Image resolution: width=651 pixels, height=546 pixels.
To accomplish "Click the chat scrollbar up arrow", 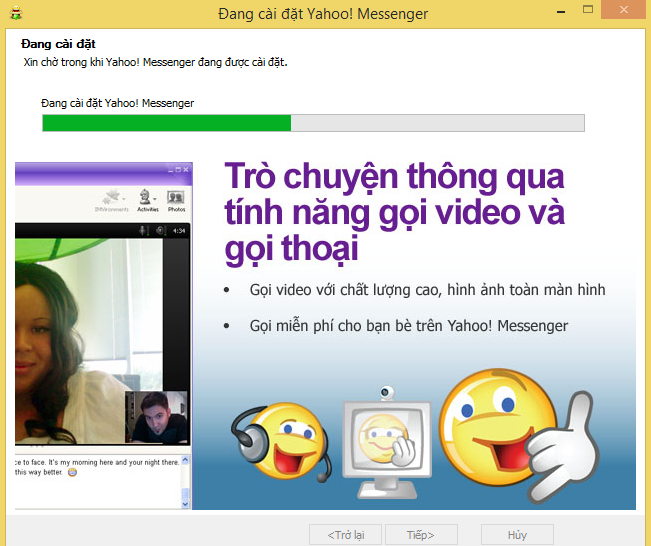I will click(x=185, y=460).
